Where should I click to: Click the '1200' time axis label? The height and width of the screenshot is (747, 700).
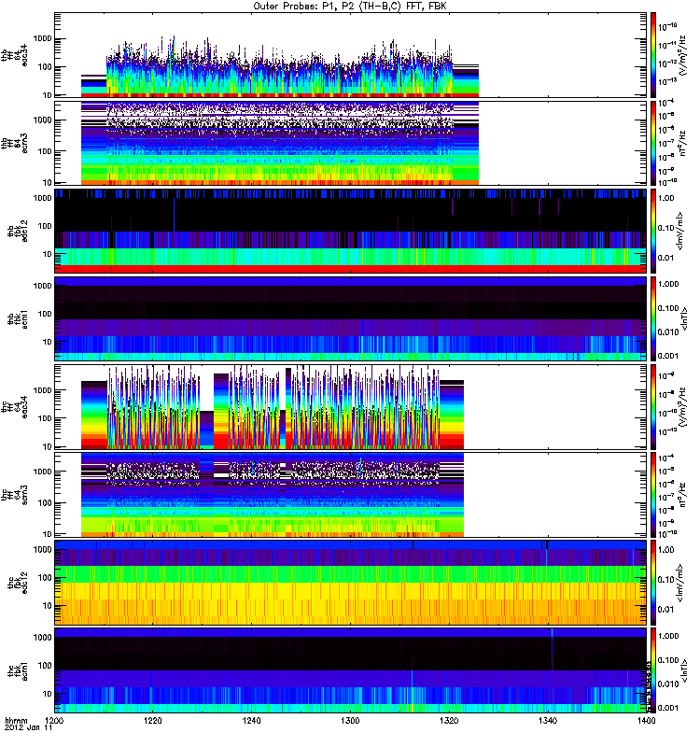[x=54, y=721]
